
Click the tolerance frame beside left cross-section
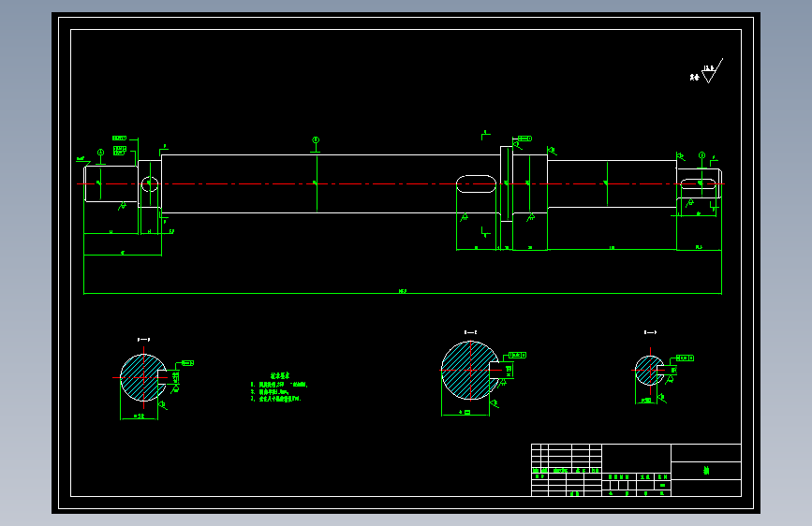[x=187, y=363]
